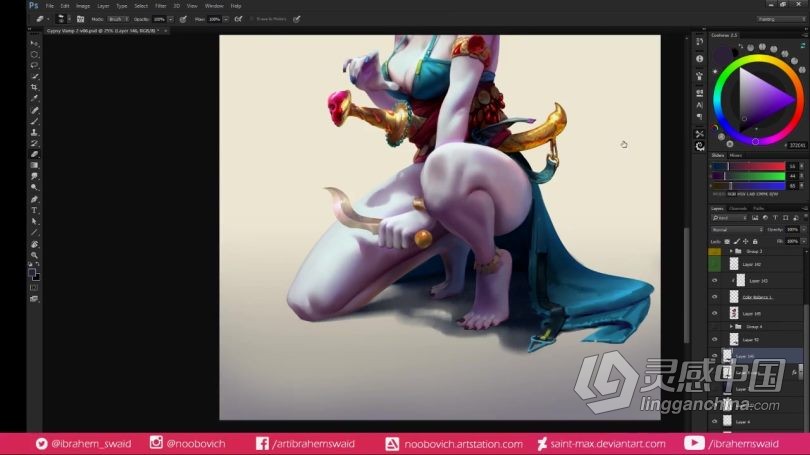Toggle Quick Mask mode

[x=34, y=288]
